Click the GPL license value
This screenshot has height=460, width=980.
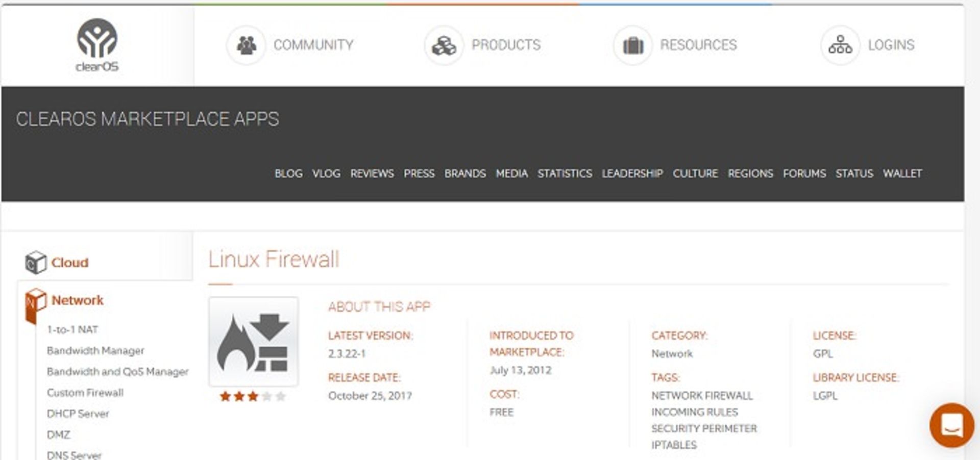(823, 353)
